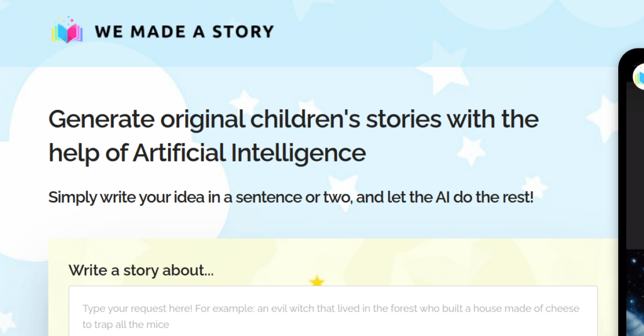Click the starry night image in phone preview
The image size is (644, 336).
(x=634, y=295)
